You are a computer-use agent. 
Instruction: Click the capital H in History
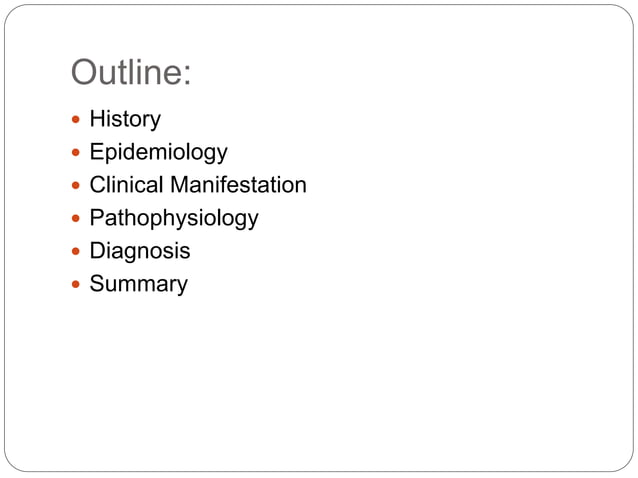pyautogui.click(x=98, y=118)
